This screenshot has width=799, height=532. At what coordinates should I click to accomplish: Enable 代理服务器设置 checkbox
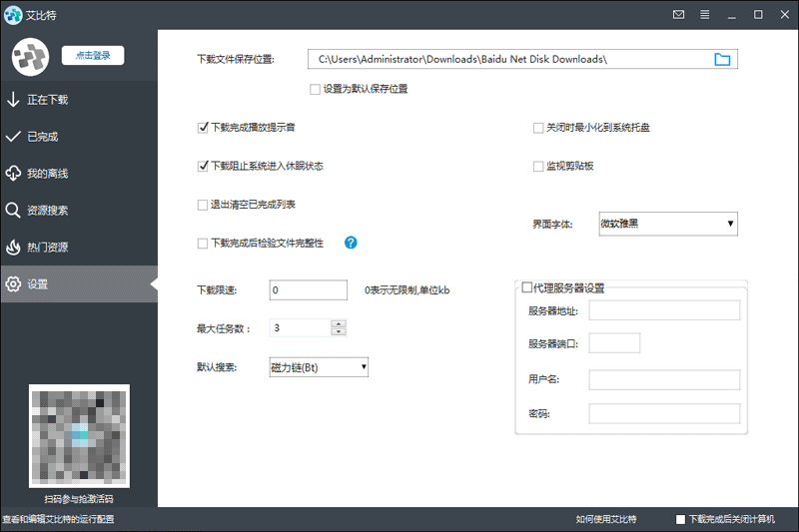click(x=527, y=287)
